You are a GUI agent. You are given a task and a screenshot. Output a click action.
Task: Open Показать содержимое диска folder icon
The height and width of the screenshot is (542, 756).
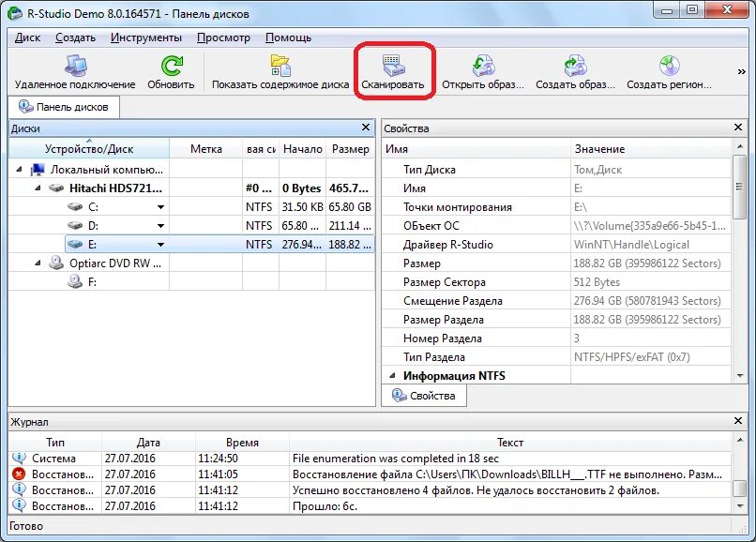pos(280,66)
